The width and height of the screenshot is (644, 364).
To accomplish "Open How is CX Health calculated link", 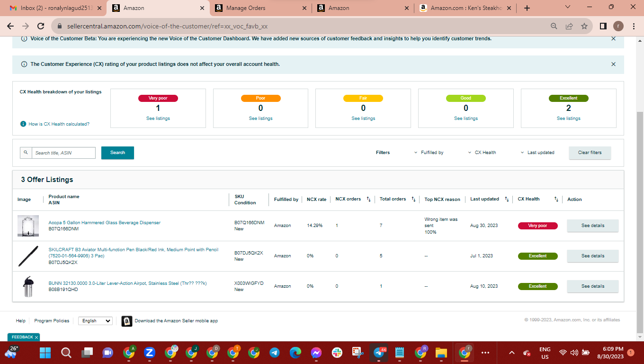I will click(59, 124).
